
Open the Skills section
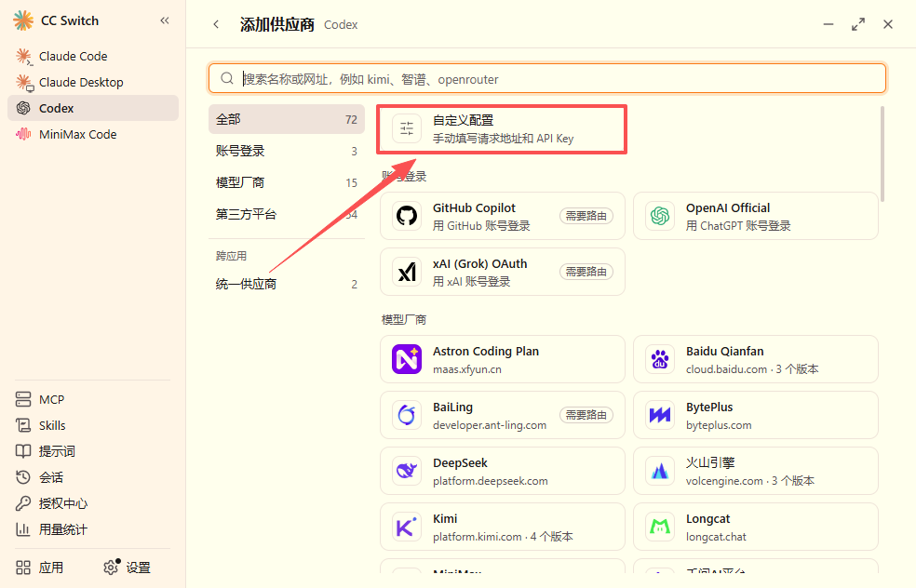tap(93, 425)
